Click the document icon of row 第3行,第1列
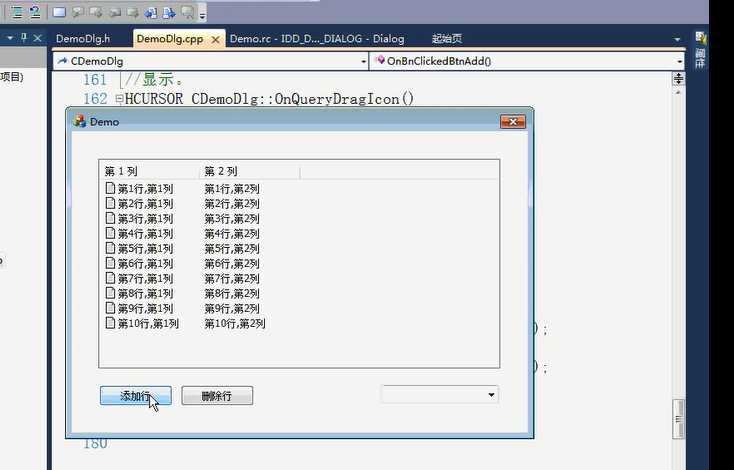The height and width of the screenshot is (470, 734). point(110,218)
